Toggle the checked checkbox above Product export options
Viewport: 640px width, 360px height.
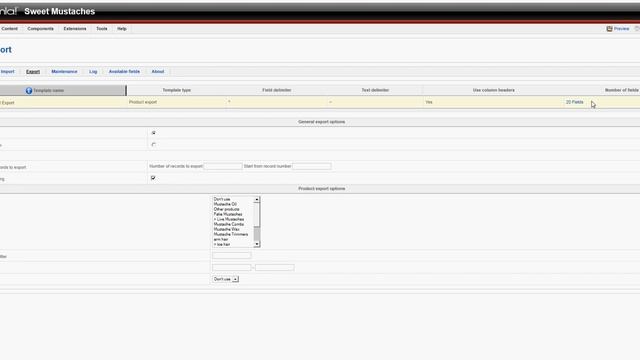click(153, 178)
